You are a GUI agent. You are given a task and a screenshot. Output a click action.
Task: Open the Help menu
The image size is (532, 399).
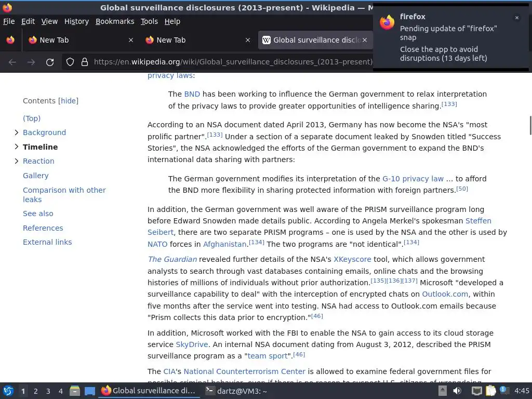pos(172,21)
